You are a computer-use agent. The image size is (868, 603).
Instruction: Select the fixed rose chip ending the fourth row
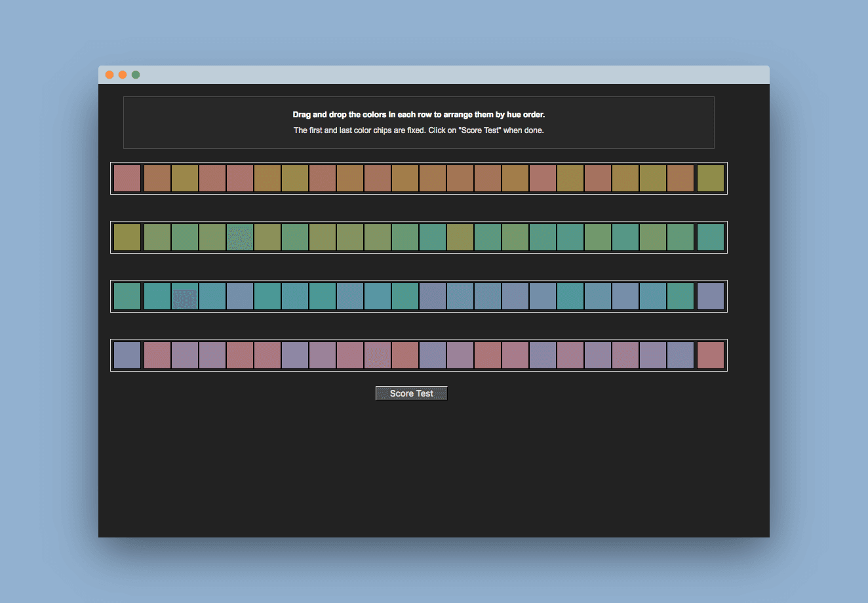pos(711,355)
